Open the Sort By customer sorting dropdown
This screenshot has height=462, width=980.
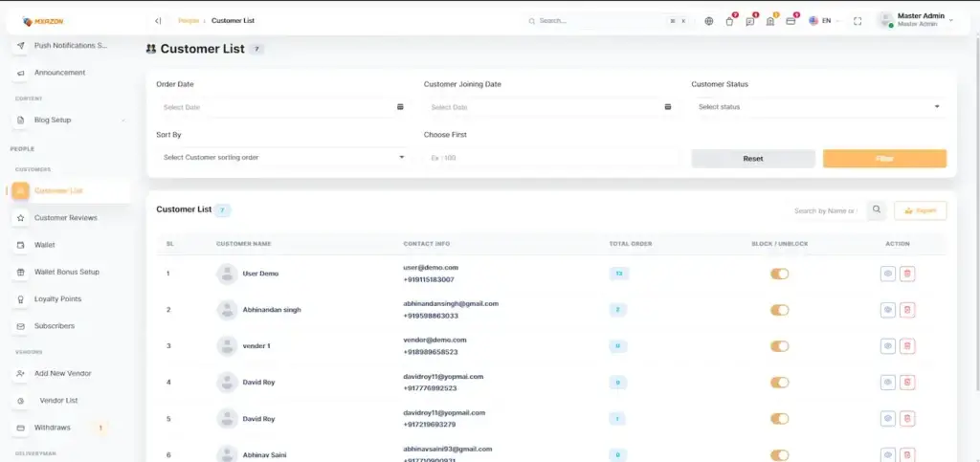pyautogui.click(x=283, y=157)
